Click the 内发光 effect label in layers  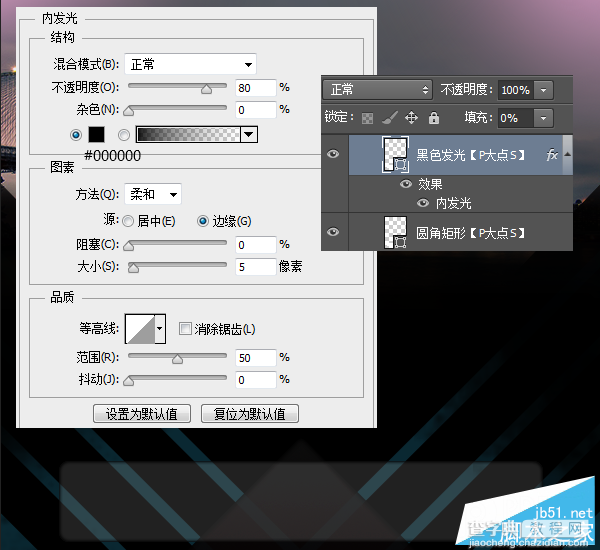coord(454,203)
